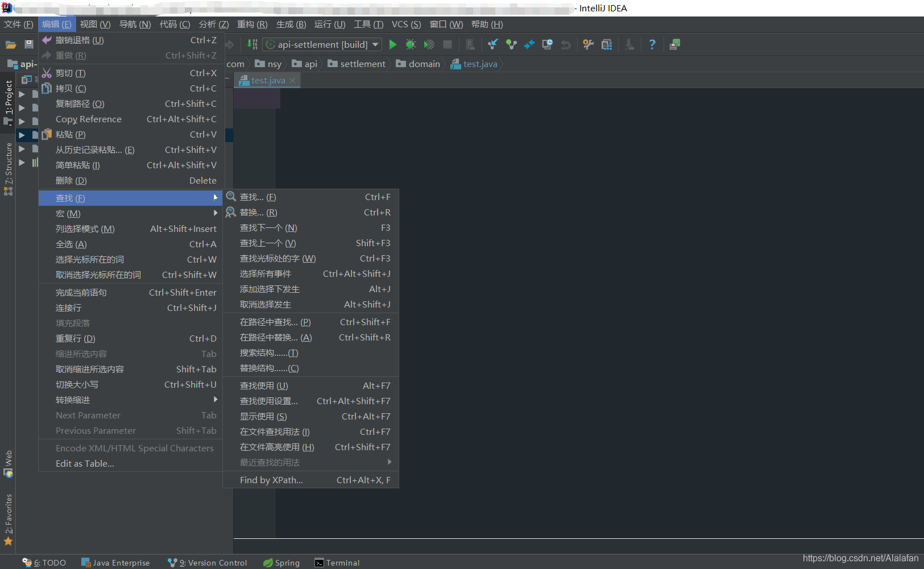Image resolution: width=924 pixels, height=569 pixels.
Task: Expand the last project tree node arrow
Action: pyautogui.click(x=22, y=163)
